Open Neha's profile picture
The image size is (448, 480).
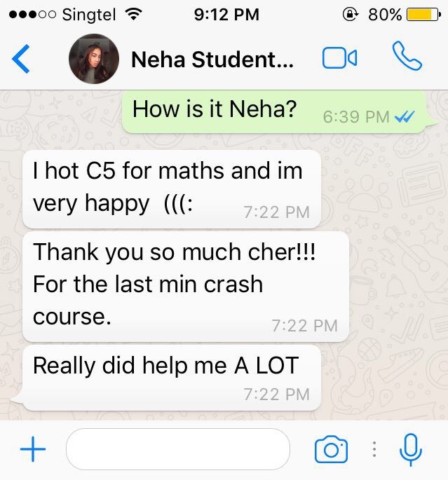94,59
